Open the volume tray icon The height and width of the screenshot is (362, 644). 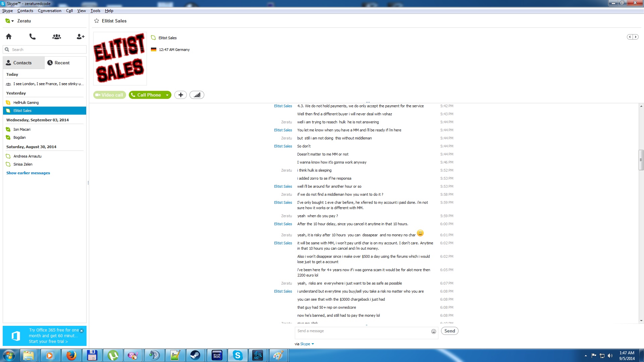point(610,356)
